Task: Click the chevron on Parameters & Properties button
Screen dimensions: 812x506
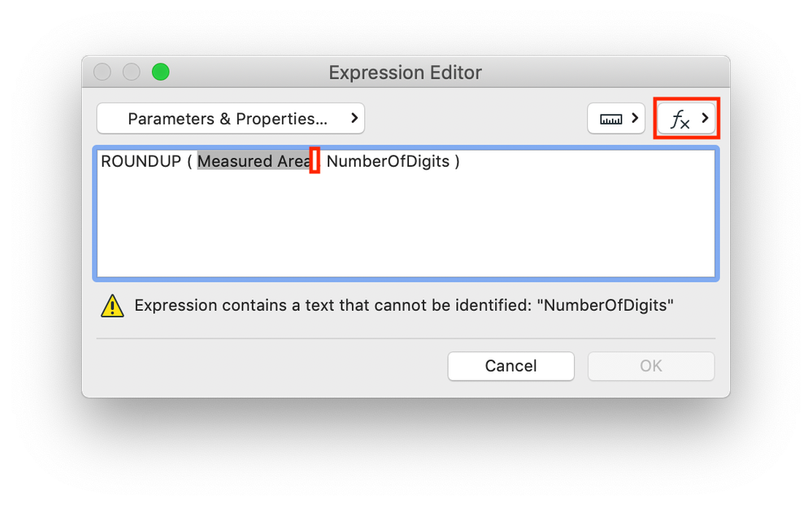Action: [354, 119]
